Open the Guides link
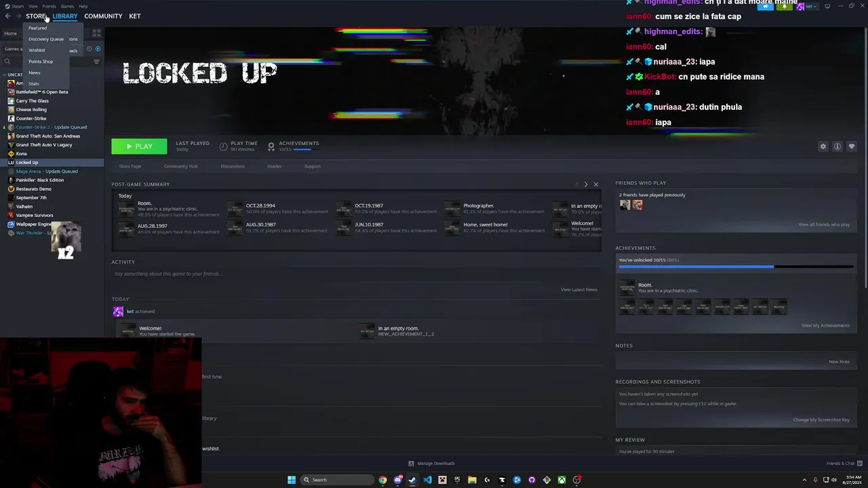The image size is (868, 488). point(275,166)
